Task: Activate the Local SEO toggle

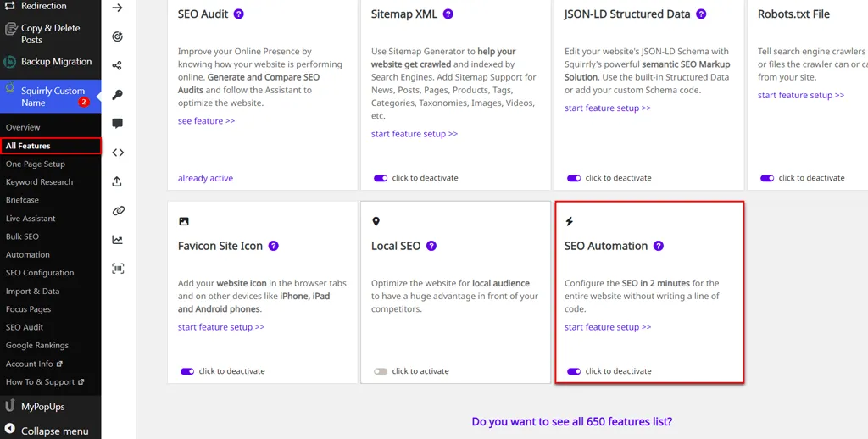Action: [381, 371]
